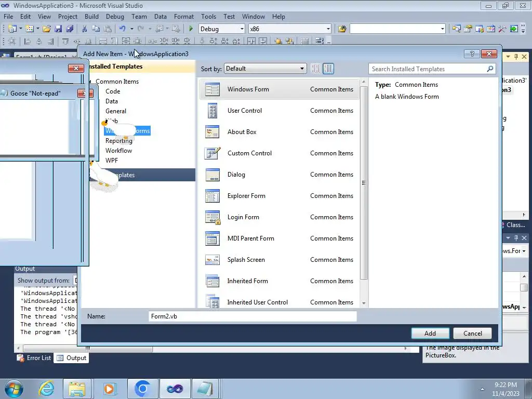Open the Properties Window toolbar icon
The image size is (532, 399).
468,29
